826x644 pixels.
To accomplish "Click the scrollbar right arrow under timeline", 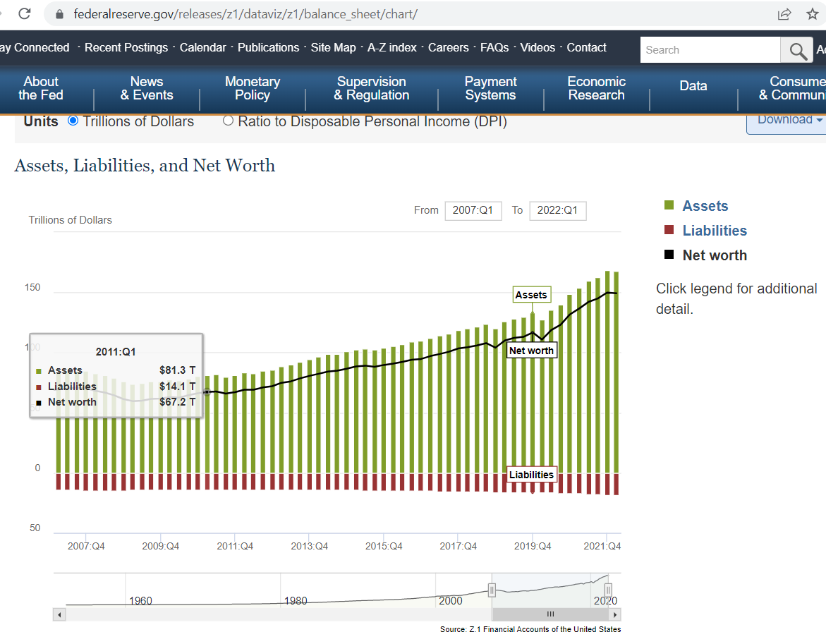I will [615, 614].
